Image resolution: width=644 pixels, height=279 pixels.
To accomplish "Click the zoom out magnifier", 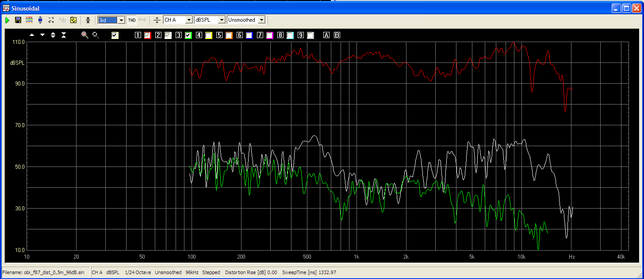I will click(96, 35).
